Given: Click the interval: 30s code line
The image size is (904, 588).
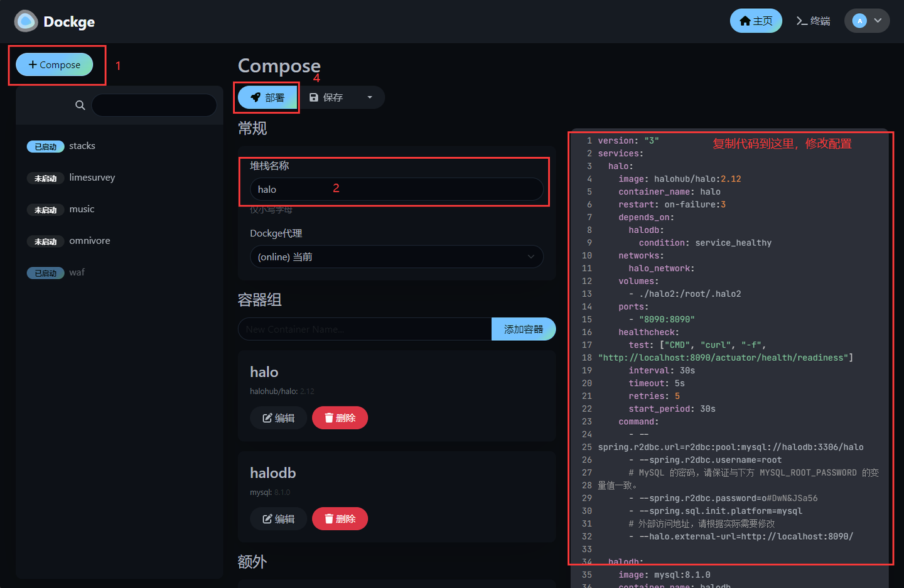Looking at the screenshot, I should (662, 370).
